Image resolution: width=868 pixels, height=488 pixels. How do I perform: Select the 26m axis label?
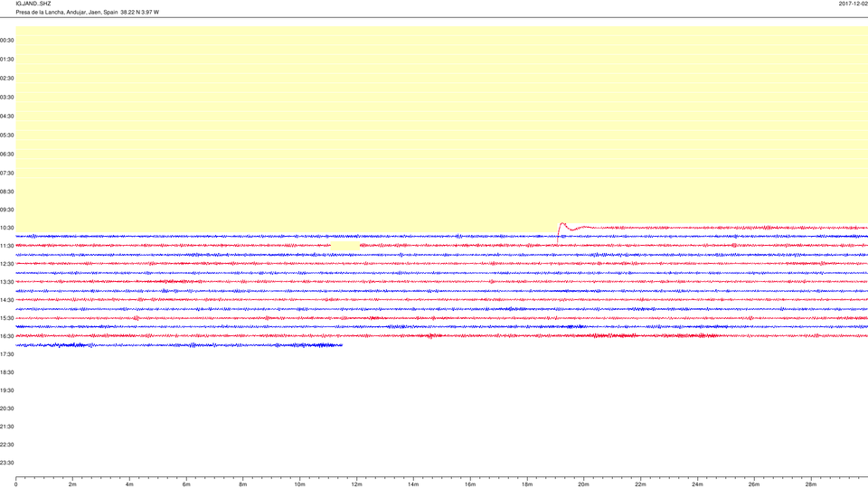(754, 484)
